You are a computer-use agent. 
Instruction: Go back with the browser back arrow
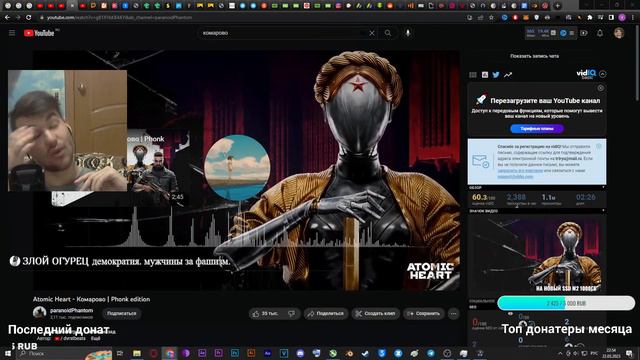point(7,18)
